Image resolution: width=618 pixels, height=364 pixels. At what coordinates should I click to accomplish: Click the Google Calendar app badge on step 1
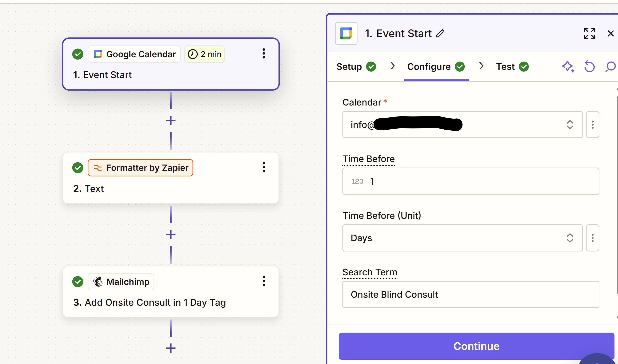pos(134,54)
